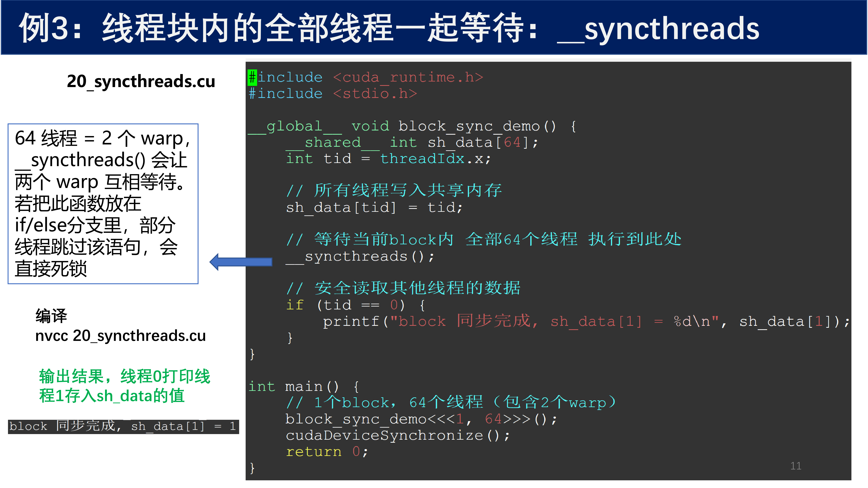
Task: Click the #include <stdio.h> line
Action: pos(333,94)
